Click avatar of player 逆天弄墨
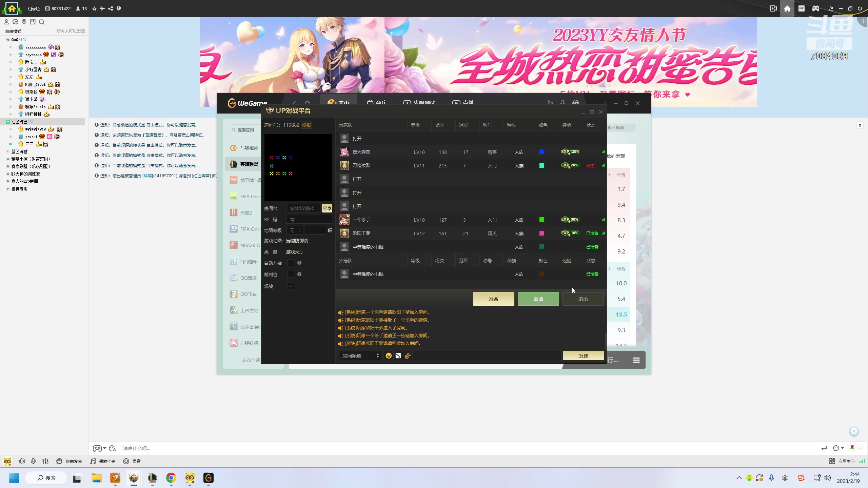 pos(344,152)
